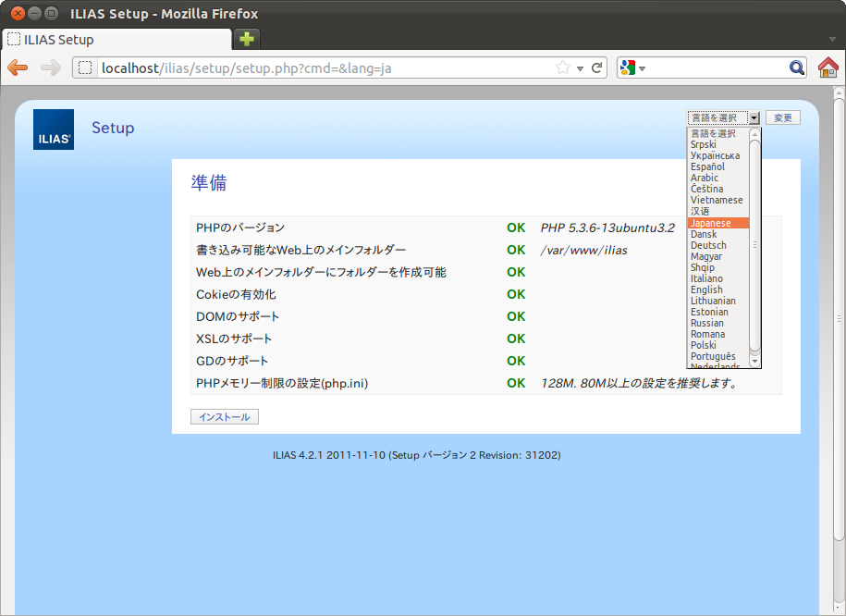Click the Firefox back arrow button

[x=18, y=68]
